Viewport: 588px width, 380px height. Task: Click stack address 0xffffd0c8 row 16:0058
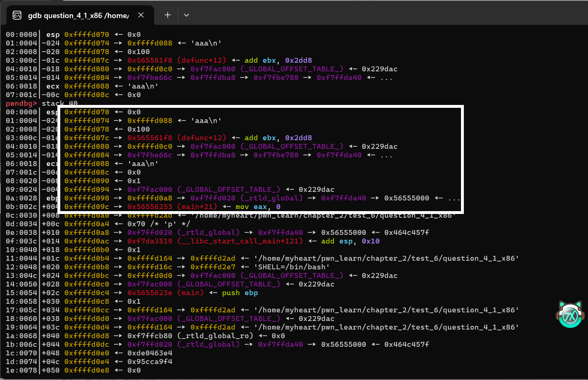[87, 301]
